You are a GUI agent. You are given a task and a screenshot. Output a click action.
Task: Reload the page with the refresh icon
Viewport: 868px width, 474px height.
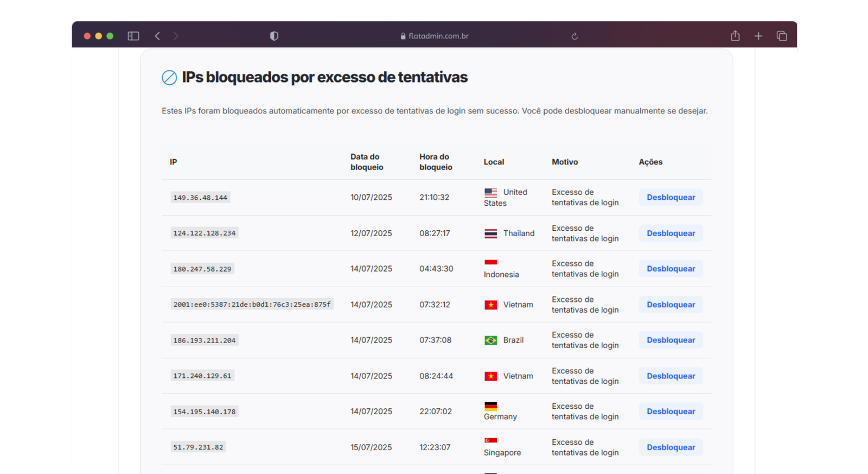575,36
